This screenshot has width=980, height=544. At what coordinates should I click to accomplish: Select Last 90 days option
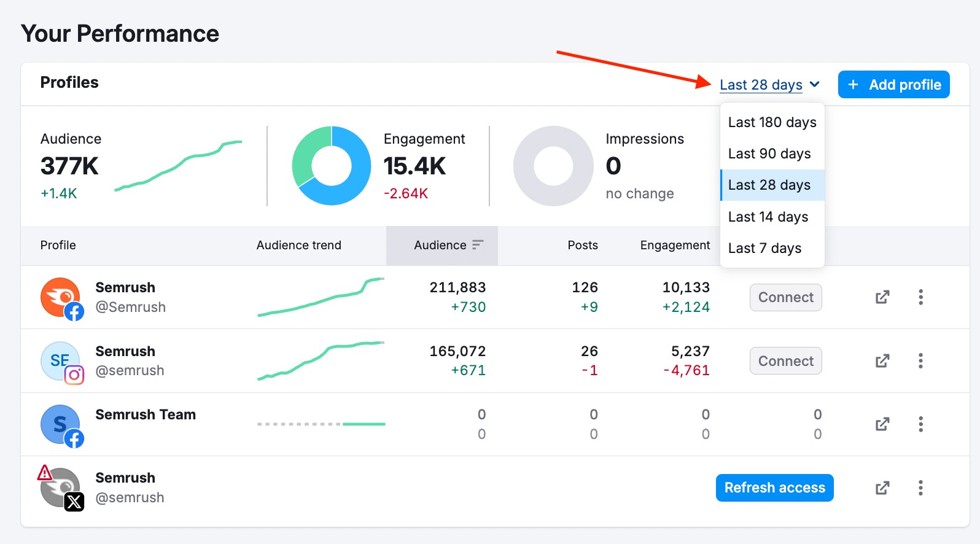(x=769, y=153)
